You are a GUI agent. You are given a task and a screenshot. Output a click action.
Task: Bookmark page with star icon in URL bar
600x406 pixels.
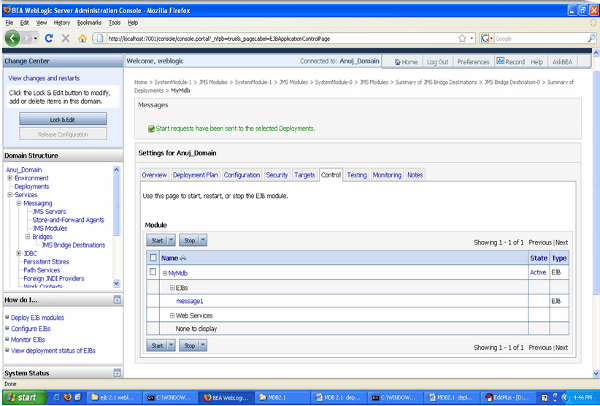tap(462, 38)
